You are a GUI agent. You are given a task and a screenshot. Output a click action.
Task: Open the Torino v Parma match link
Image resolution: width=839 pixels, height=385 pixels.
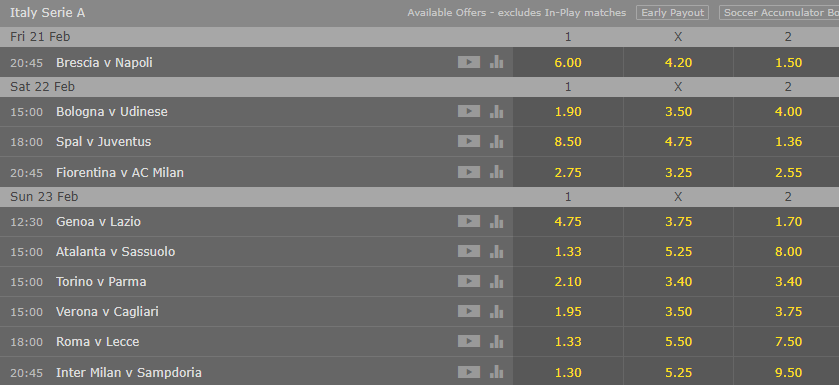point(101,281)
